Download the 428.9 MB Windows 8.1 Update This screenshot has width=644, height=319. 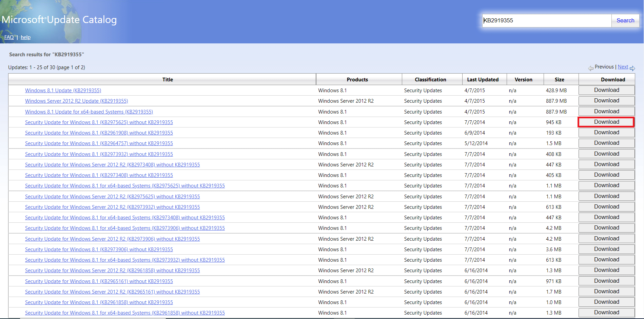point(606,90)
